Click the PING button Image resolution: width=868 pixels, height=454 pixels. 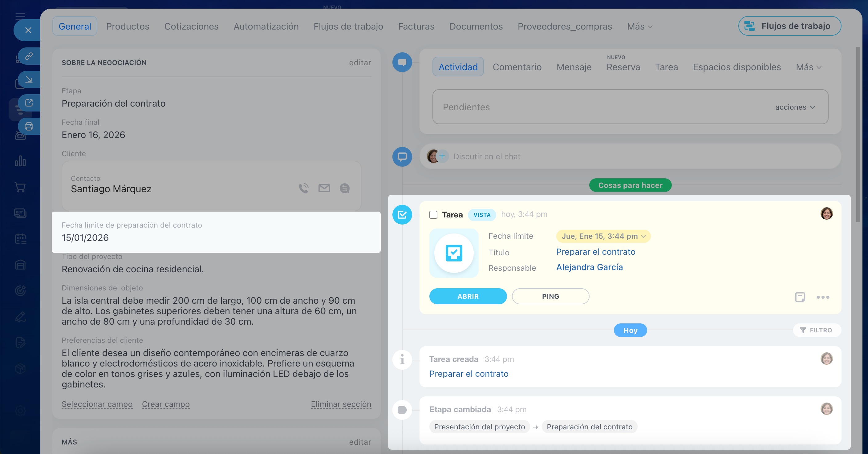click(550, 296)
